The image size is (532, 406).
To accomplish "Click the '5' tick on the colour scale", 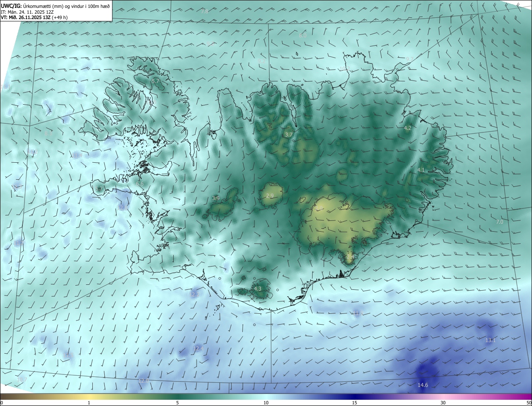I will tap(177, 403).
